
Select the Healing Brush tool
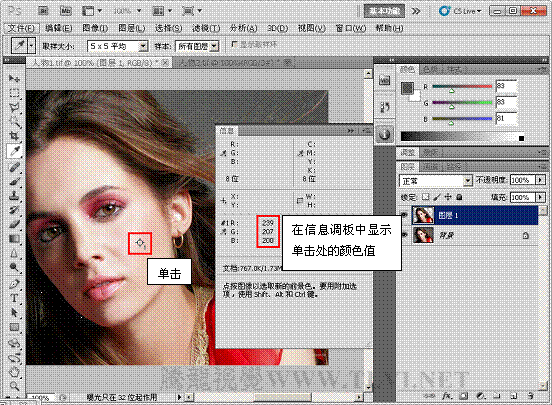click(14, 167)
